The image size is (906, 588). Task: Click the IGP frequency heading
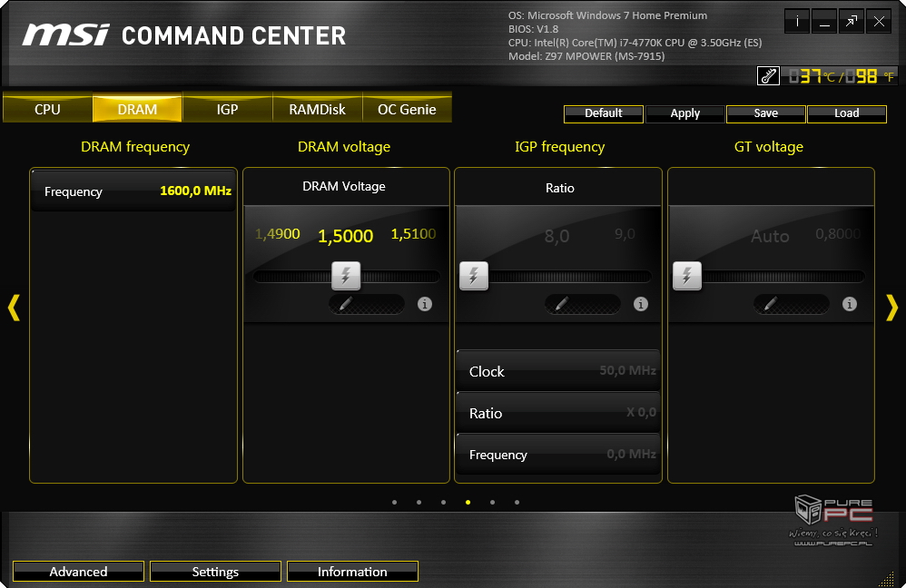coord(560,147)
